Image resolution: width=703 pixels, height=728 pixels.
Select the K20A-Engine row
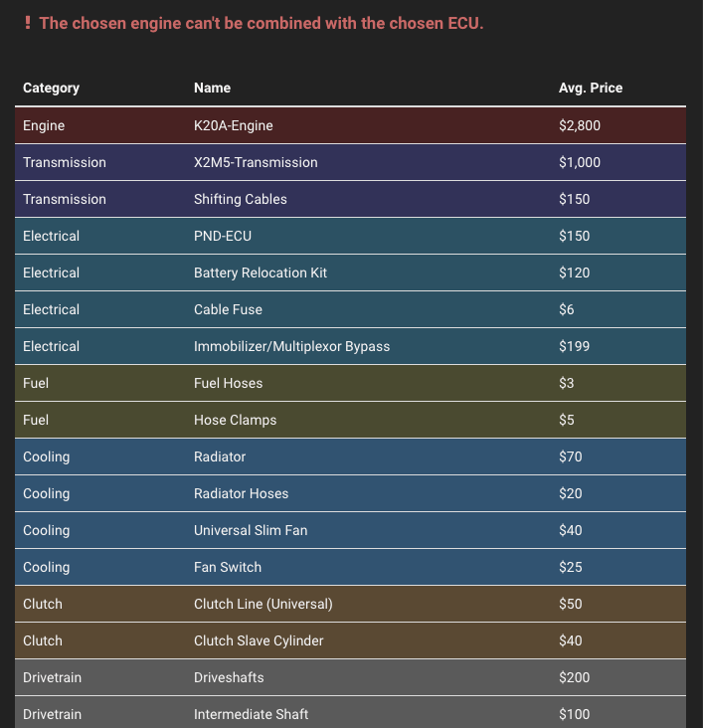tap(350, 125)
